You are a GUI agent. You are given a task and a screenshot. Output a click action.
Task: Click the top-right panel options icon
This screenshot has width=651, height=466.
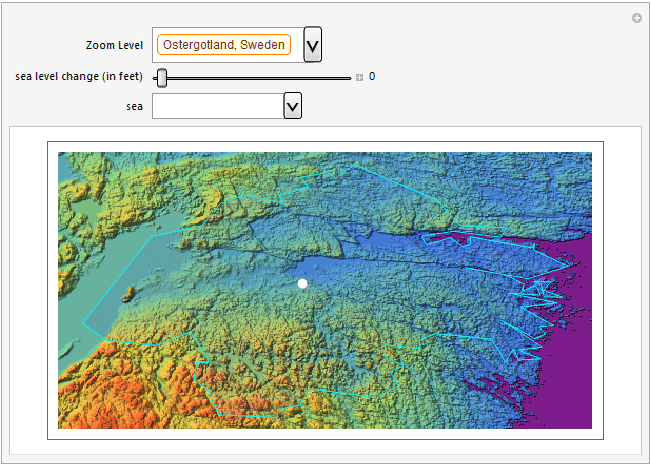637,18
